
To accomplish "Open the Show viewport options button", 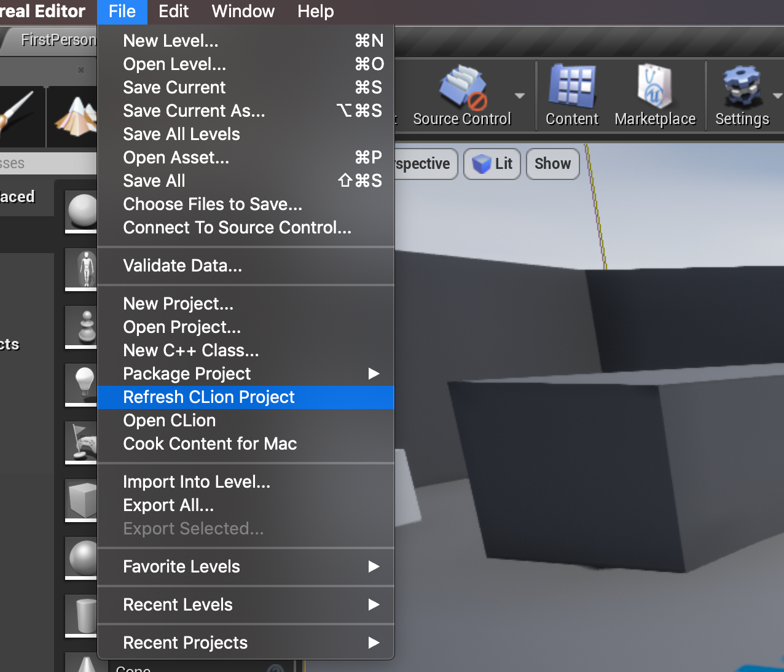I will click(x=553, y=164).
